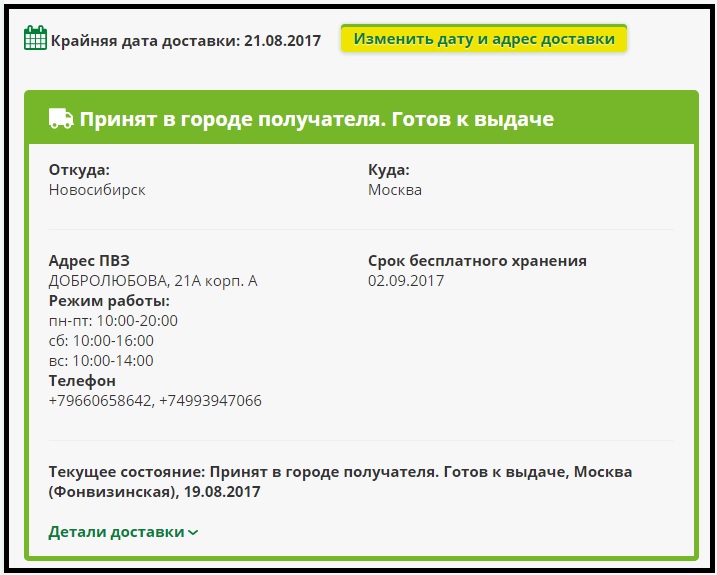Click the green status header 'Принят в городе получателя'
The image size is (717, 575).
pos(316,119)
